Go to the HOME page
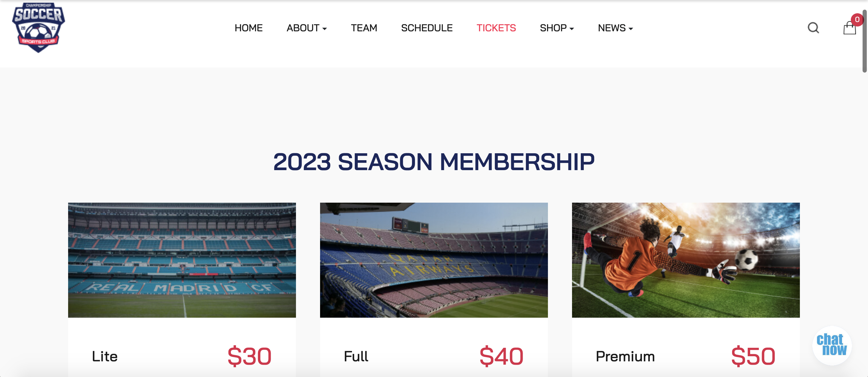The image size is (868, 377). click(x=248, y=28)
